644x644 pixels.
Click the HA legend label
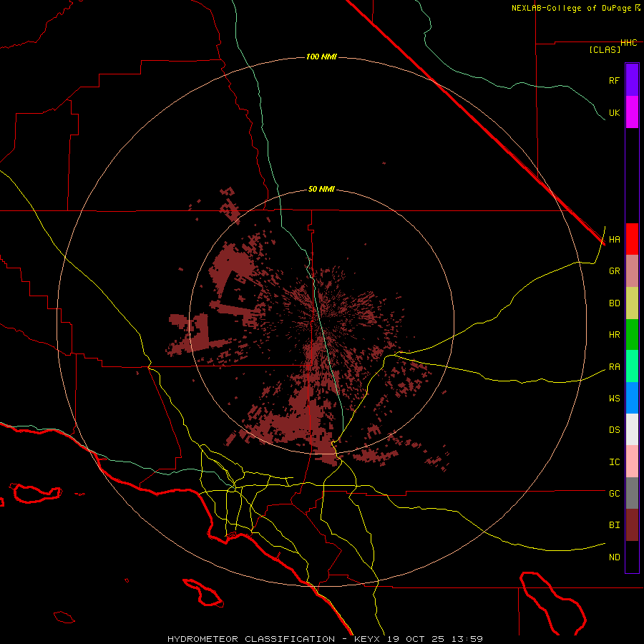click(x=614, y=240)
